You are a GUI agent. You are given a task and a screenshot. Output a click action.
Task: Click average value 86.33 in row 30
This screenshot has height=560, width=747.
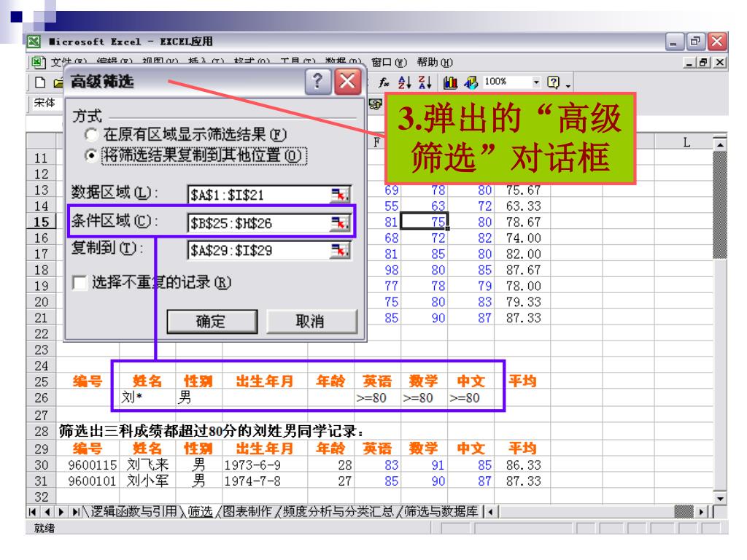pyautogui.click(x=522, y=464)
